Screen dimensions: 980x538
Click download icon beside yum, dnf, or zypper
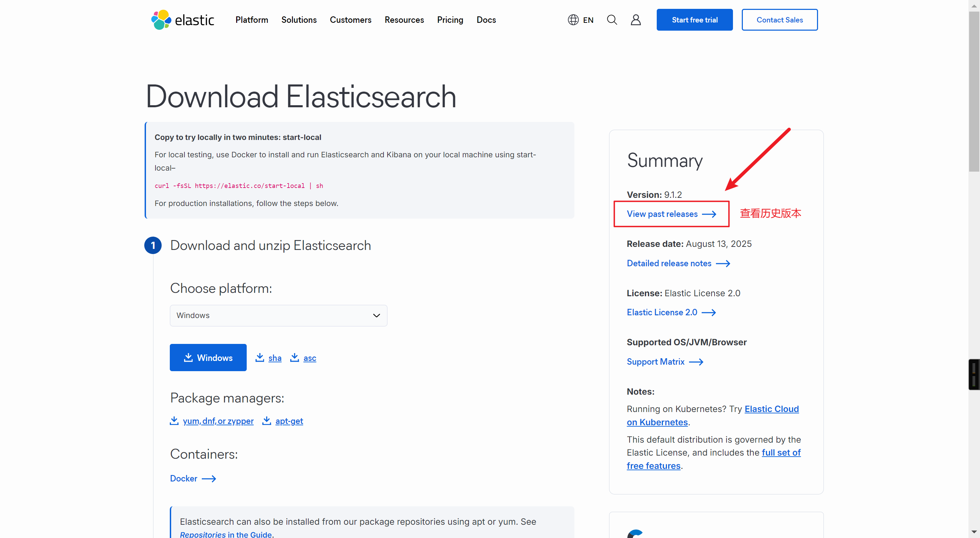pos(174,421)
